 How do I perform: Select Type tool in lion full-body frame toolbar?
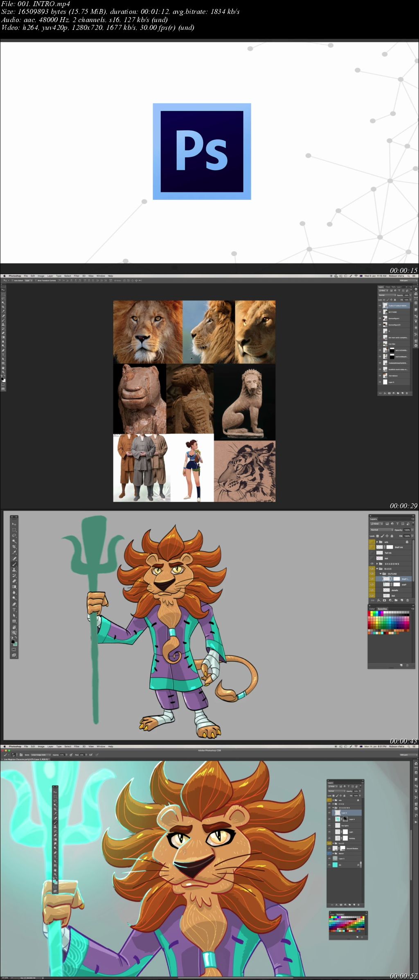(x=14, y=610)
